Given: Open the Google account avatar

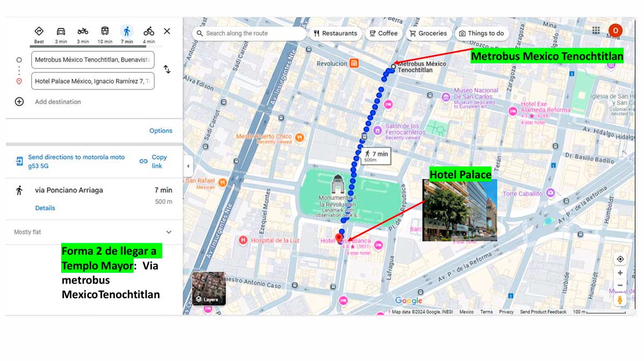Looking at the screenshot, I should 616,31.
